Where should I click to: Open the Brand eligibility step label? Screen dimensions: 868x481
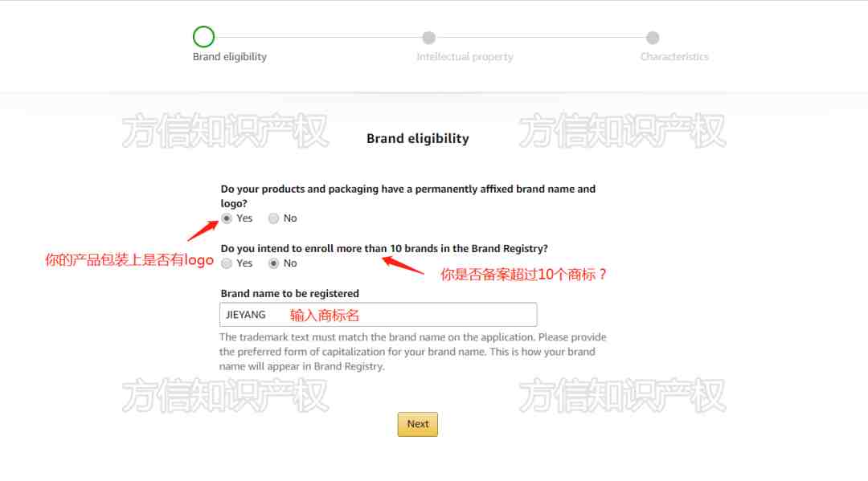coord(230,57)
